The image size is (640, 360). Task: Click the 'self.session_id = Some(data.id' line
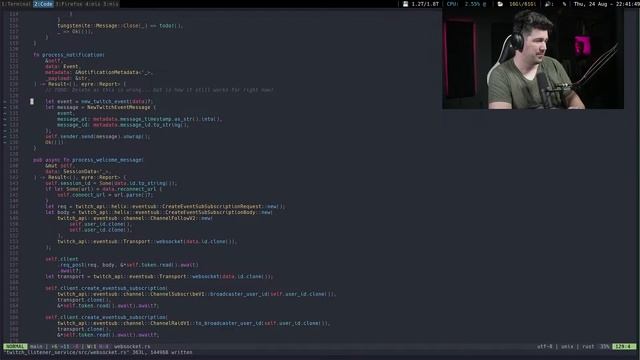click(x=111, y=183)
